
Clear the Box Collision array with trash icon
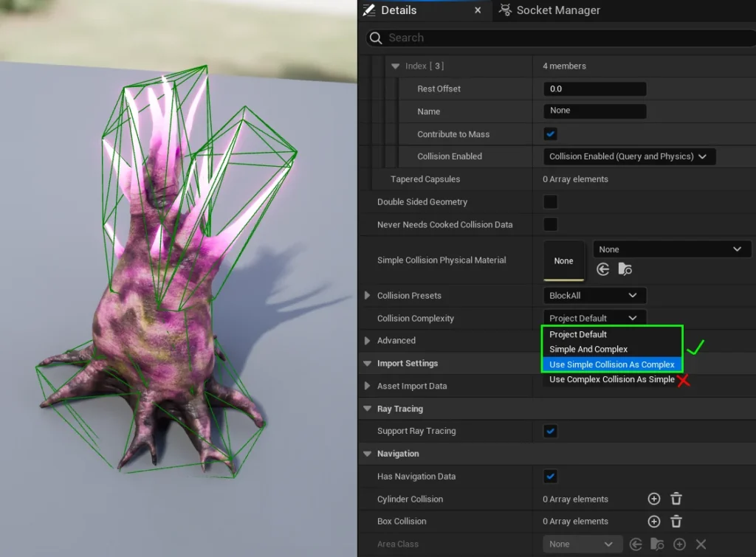tap(676, 522)
